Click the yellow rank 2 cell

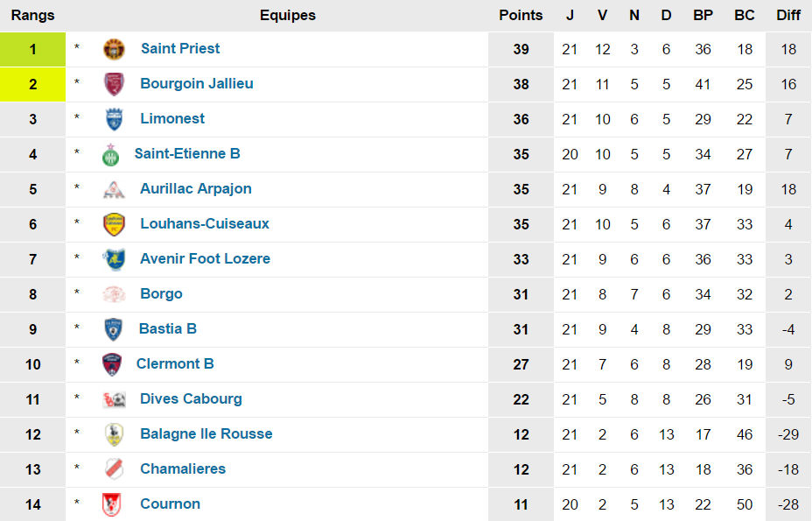coord(33,84)
